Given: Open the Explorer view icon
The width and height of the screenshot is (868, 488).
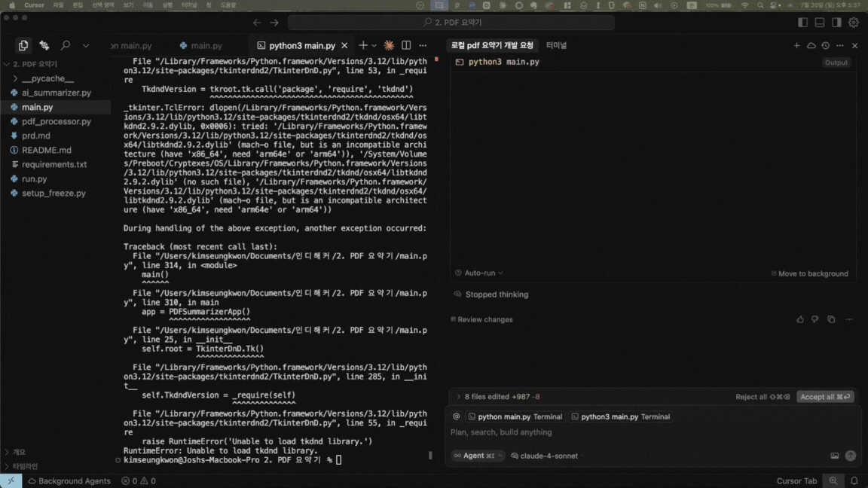Looking at the screenshot, I should (23, 45).
